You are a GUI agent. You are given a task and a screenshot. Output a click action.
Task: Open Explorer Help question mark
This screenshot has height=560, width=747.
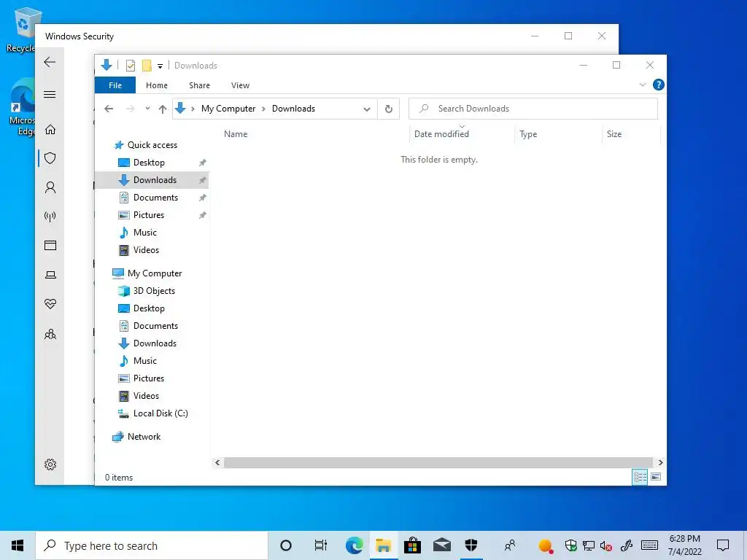pos(659,85)
